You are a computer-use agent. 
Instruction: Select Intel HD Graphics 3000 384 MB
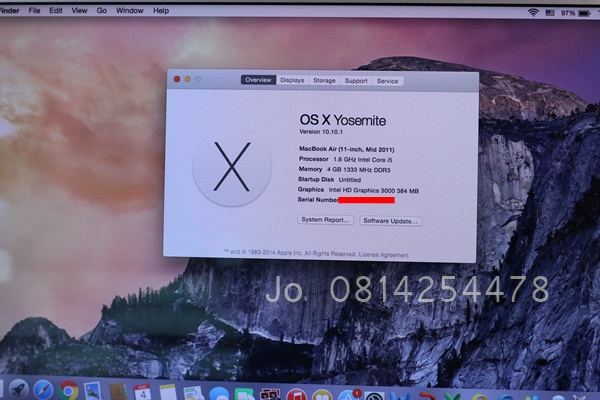pyautogui.click(x=373, y=190)
